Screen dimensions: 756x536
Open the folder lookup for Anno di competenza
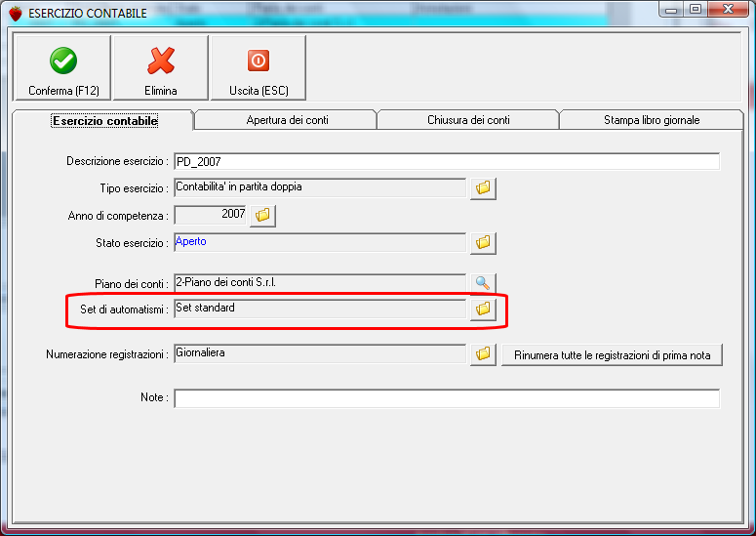(x=262, y=215)
